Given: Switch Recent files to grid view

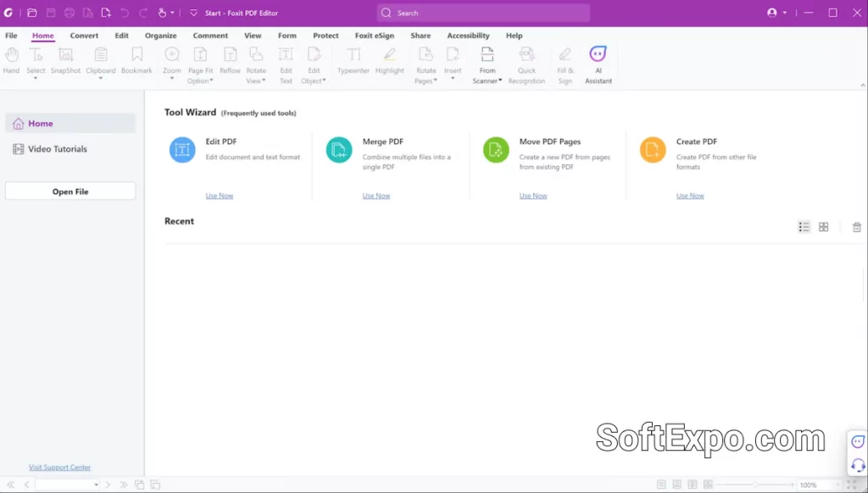Looking at the screenshot, I should [x=822, y=226].
